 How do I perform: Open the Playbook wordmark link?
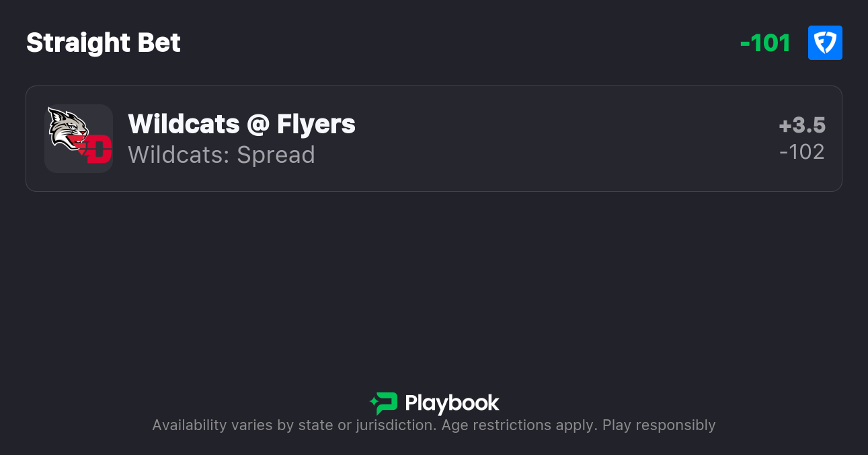click(x=452, y=403)
